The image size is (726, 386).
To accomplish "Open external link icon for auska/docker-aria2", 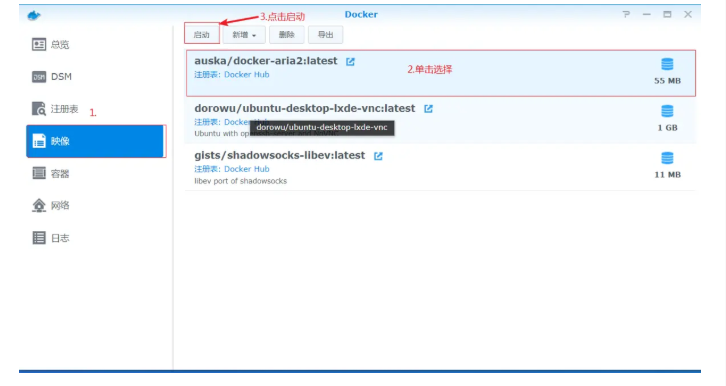I will 350,62.
